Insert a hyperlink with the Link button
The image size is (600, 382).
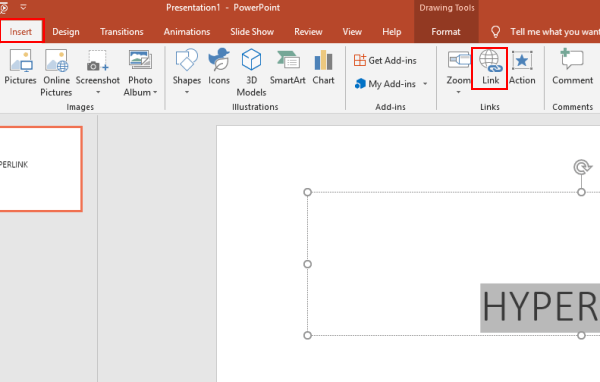coord(490,69)
